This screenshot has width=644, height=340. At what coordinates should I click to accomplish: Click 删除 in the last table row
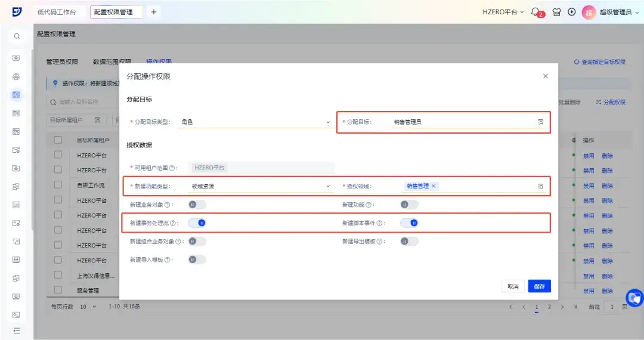[x=607, y=290]
